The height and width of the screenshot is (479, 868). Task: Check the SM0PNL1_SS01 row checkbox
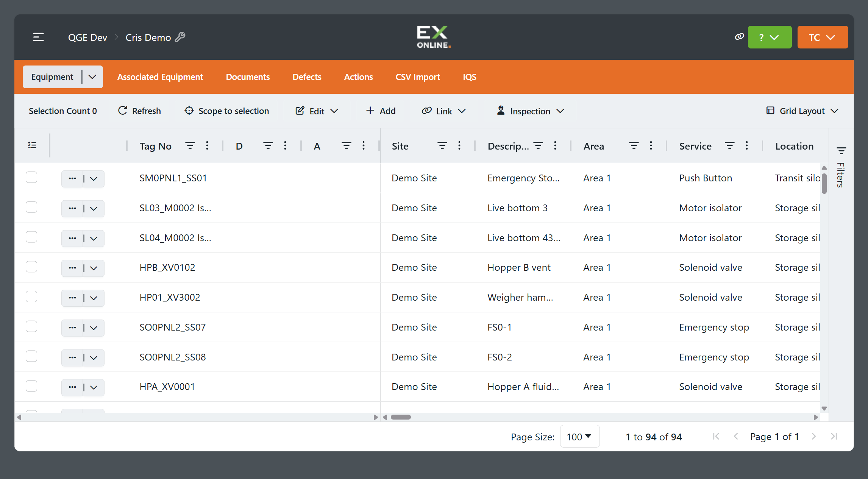tap(31, 177)
